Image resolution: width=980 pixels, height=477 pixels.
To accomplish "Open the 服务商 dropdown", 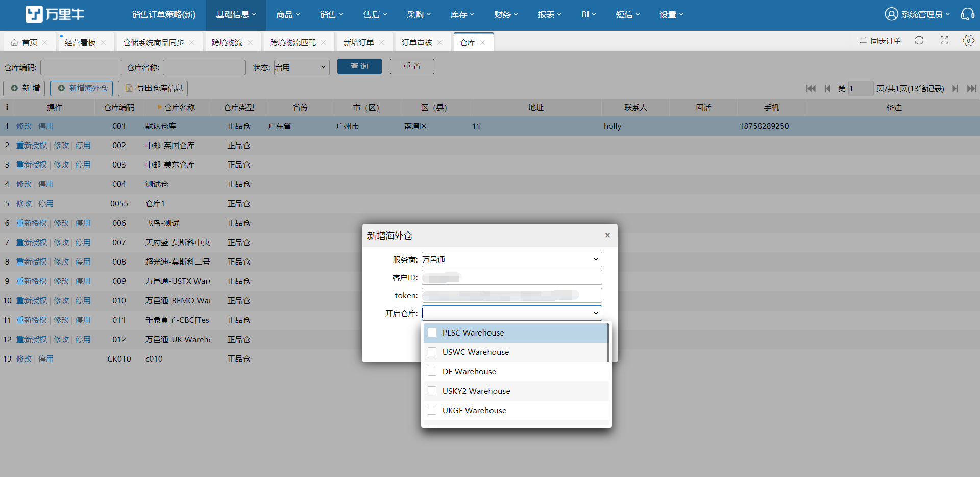I will (511, 259).
